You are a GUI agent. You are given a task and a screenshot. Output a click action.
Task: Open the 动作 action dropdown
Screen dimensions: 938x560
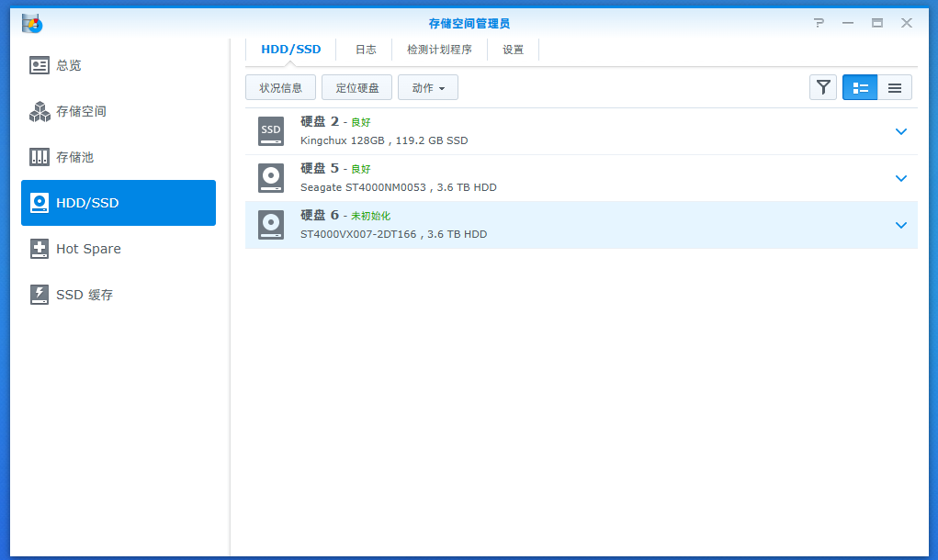coord(428,88)
